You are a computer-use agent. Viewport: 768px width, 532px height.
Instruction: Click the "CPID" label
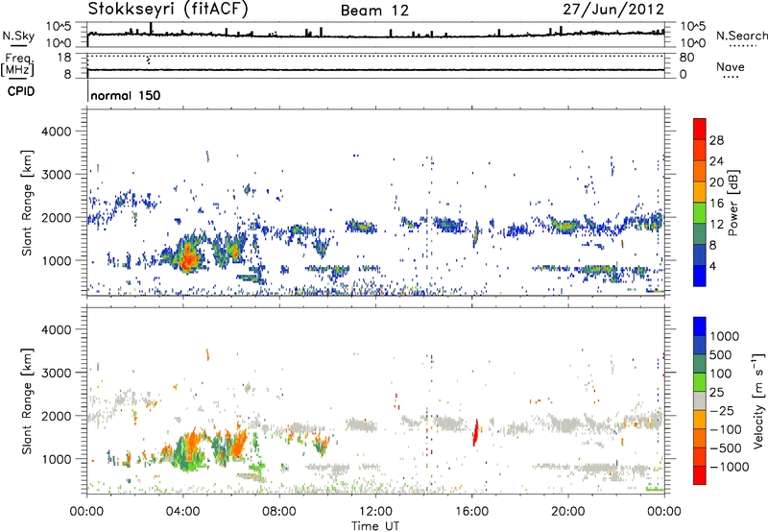[x=21, y=91]
